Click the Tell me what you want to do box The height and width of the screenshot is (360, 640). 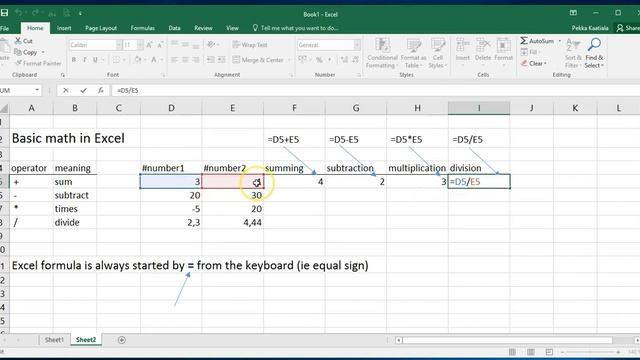(296, 28)
